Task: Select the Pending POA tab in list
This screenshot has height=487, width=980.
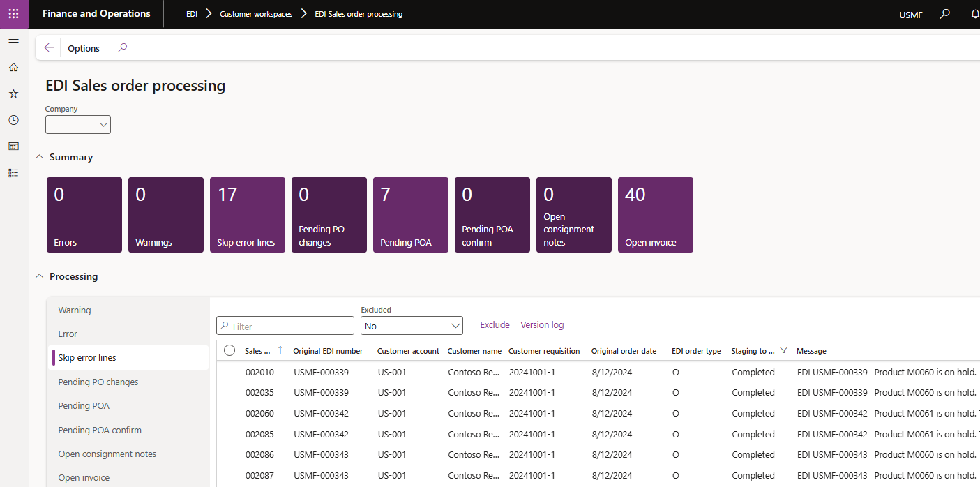Action: (x=84, y=406)
